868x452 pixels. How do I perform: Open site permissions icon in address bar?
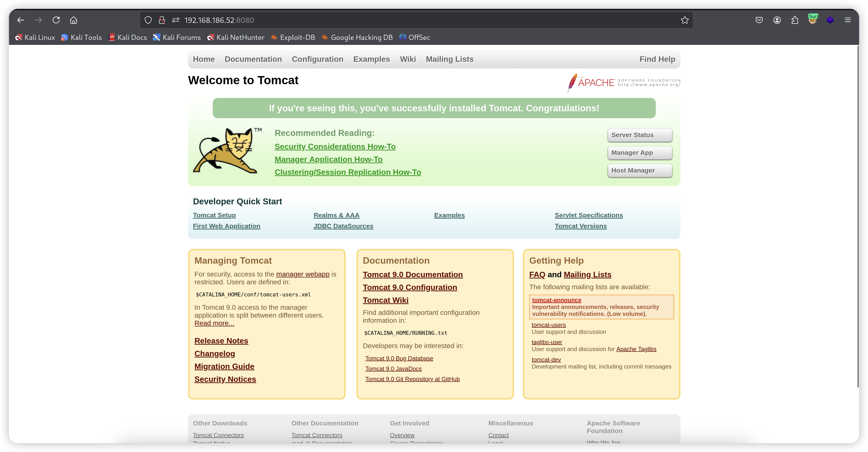[x=176, y=20]
